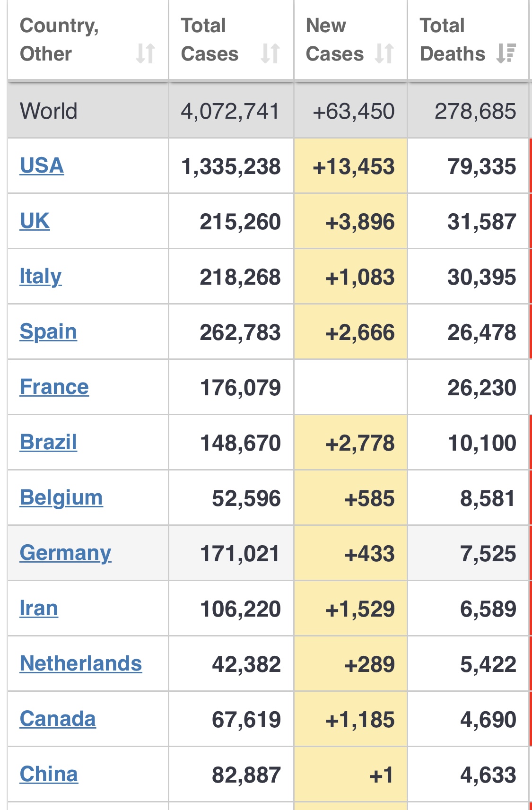Screen dimensions: 532x810
Task: Click World total cases cell
Action: [230, 111]
